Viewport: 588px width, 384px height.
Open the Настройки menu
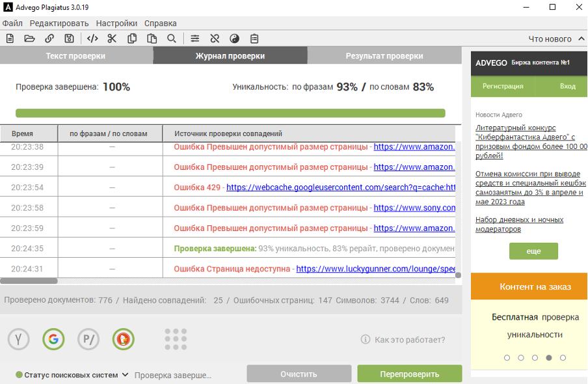pos(116,23)
